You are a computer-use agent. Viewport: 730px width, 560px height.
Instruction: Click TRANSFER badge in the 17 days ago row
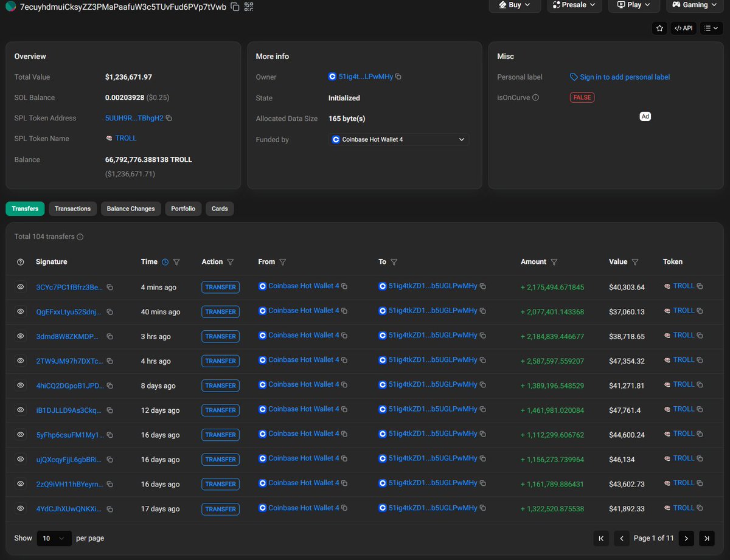(x=220, y=509)
